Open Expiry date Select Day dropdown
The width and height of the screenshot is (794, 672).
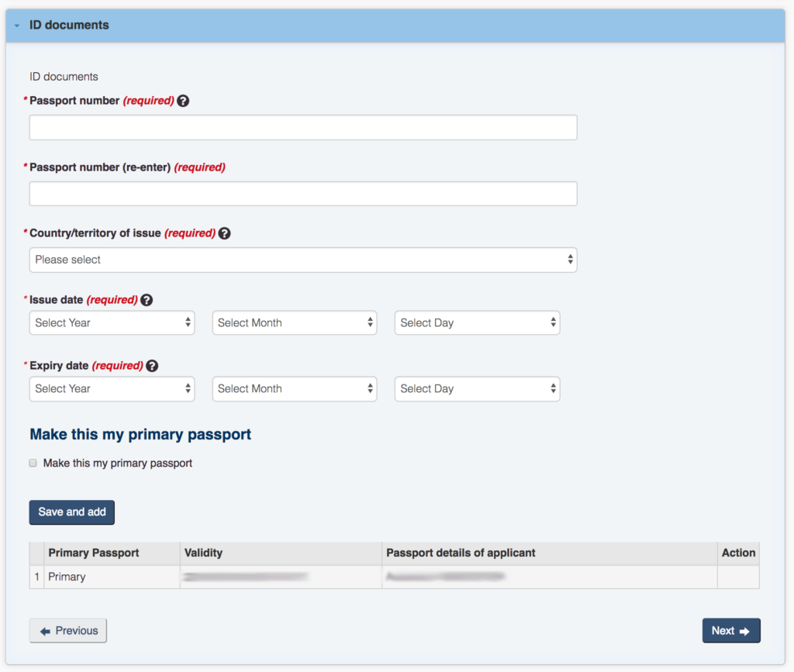tap(477, 388)
